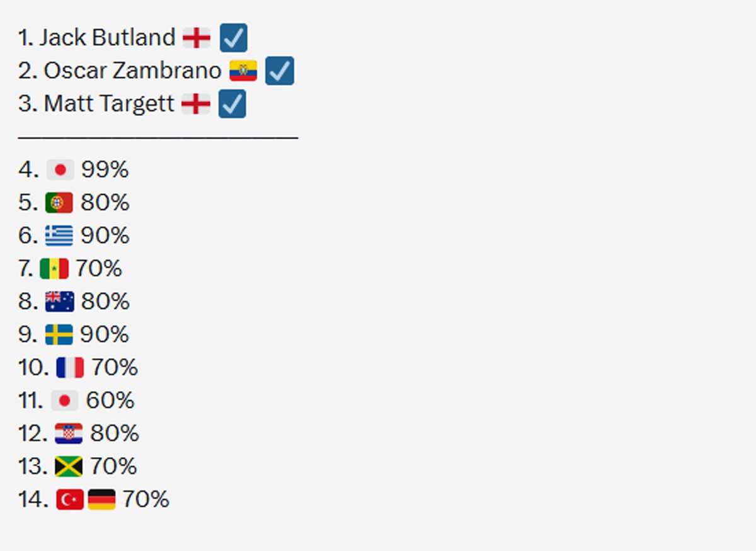Click the Senegal flag on line 7

click(54, 269)
